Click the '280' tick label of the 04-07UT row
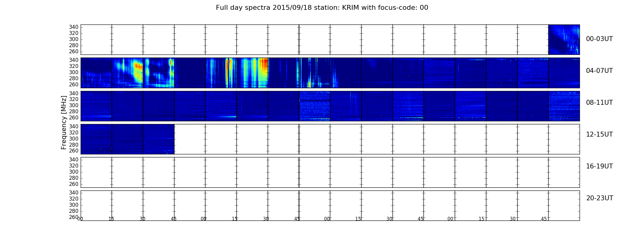The image size is (644, 245). 74,78
